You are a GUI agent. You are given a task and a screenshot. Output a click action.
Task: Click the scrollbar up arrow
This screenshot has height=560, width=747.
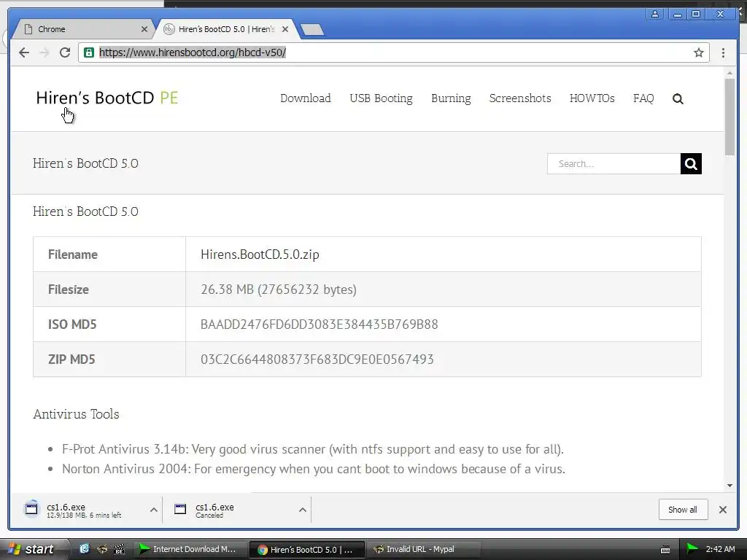click(x=729, y=73)
